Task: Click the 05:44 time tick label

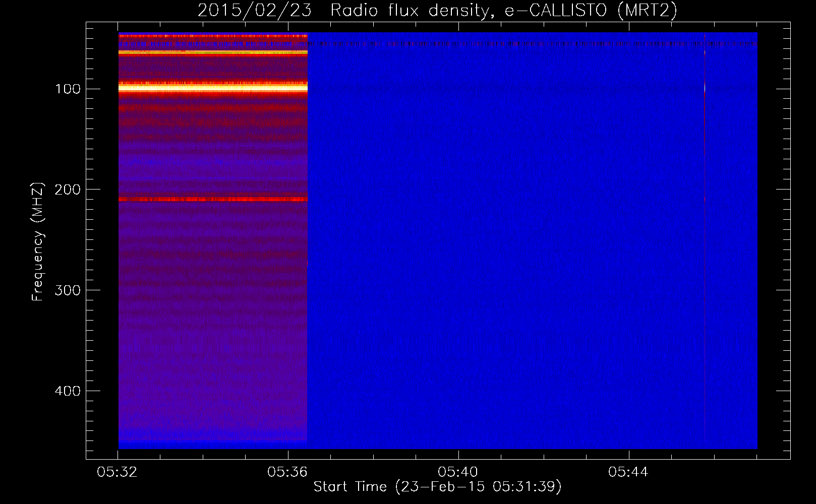Action: point(628,472)
